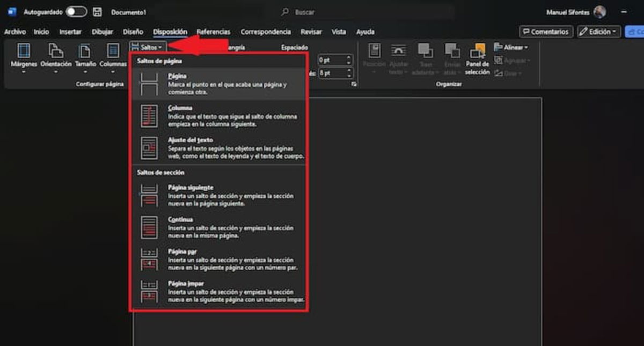
Task: Open the Ajustar texto wrap menu
Action: pos(398,58)
